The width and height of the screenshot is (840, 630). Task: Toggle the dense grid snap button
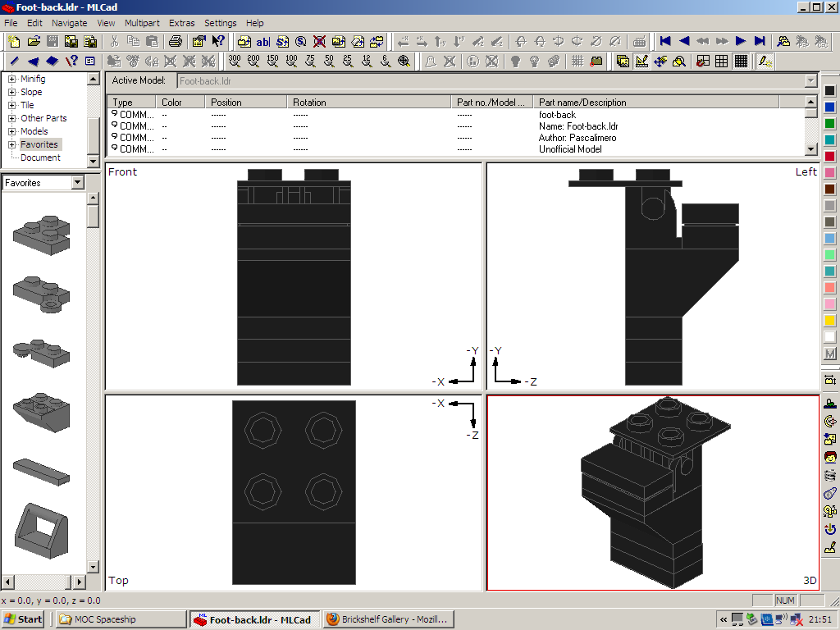tap(741, 61)
